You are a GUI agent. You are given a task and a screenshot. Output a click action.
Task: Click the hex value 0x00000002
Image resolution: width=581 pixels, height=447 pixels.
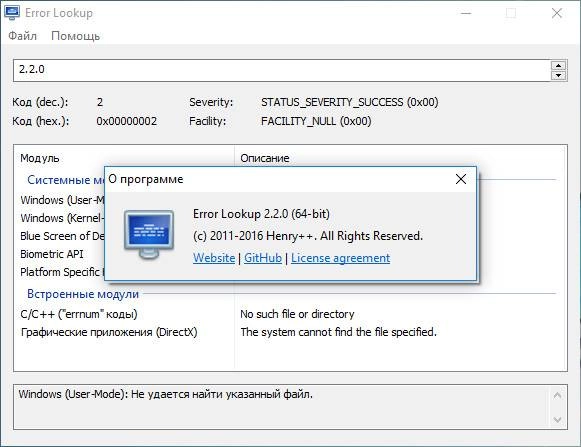coord(126,121)
